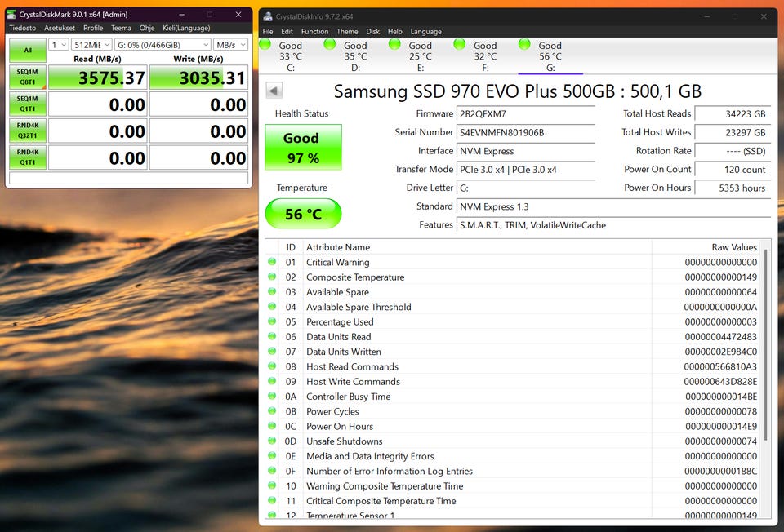Click the RND4K Q32T1 test button
Viewport: 784px width, 532px height.
28,131
